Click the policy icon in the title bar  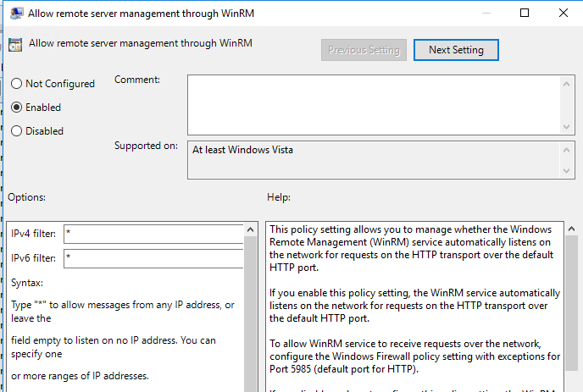click(x=14, y=14)
